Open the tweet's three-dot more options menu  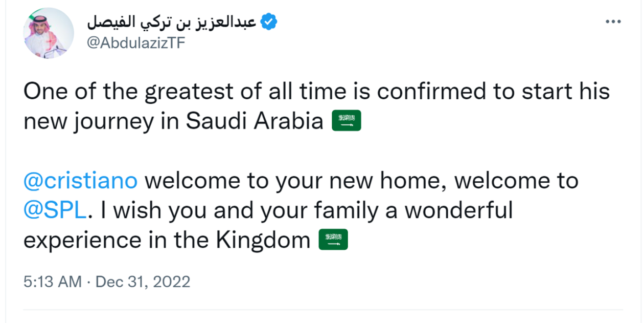click(x=612, y=23)
